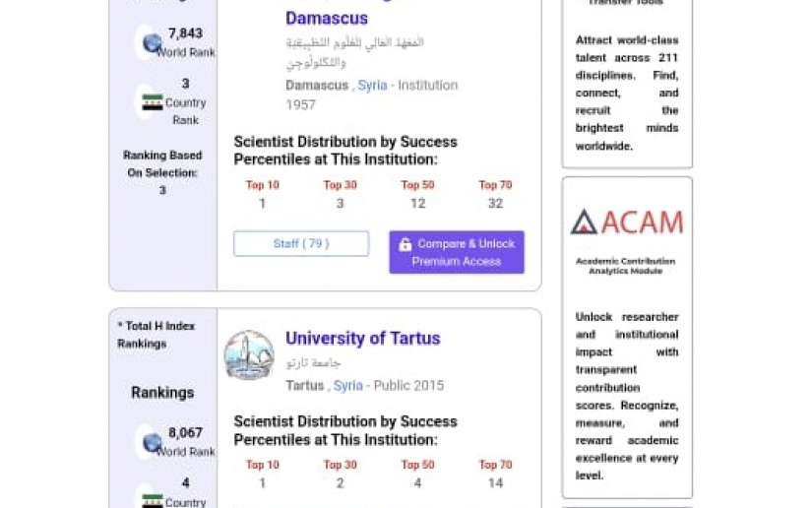Click the 'Unlock researcher and institutional impact' paragraph

627,396
